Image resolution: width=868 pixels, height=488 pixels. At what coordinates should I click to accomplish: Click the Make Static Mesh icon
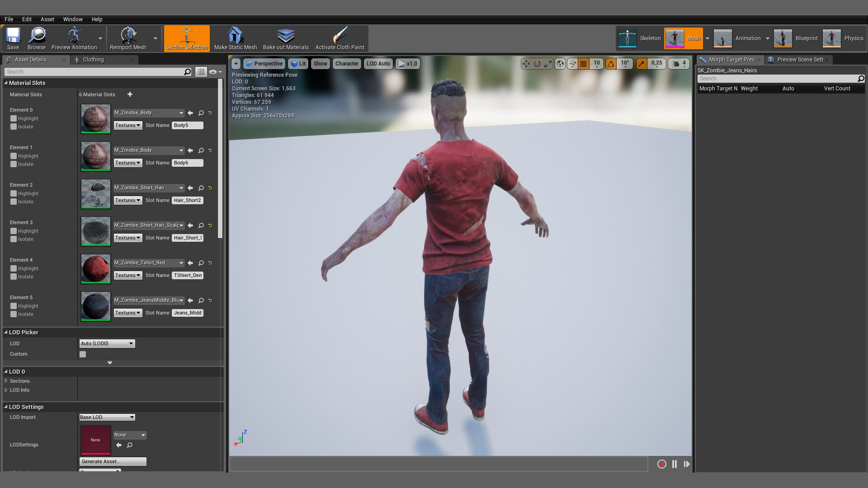[x=235, y=36]
